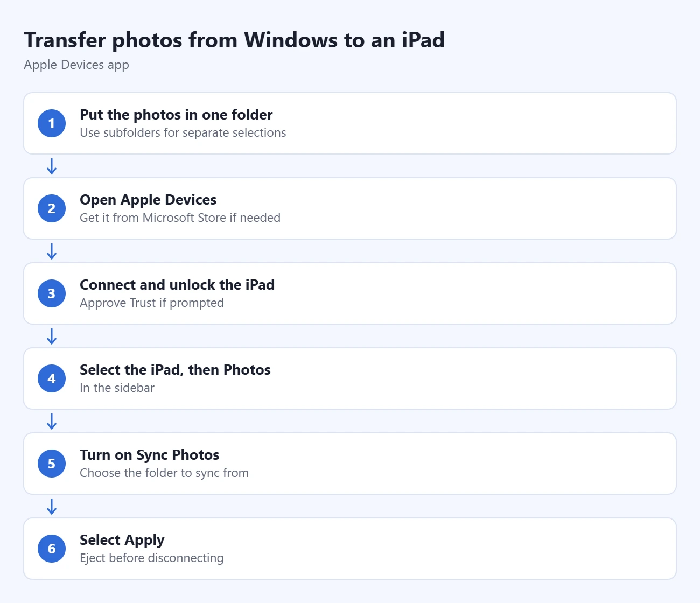
Task: Click 'Choose the folder to sync from'
Action: [x=164, y=473]
